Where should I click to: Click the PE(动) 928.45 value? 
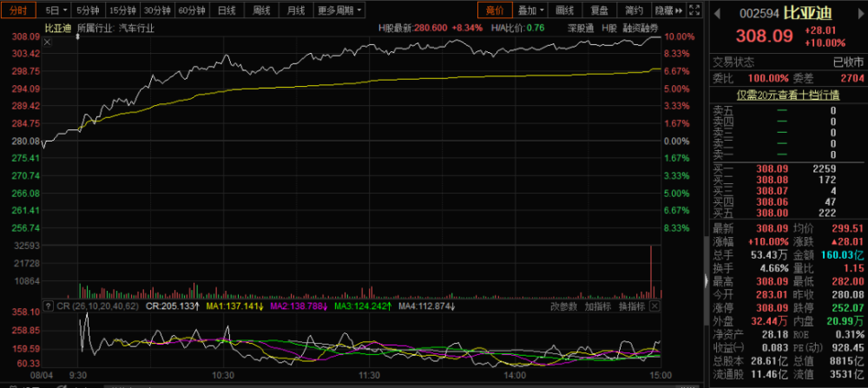[x=847, y=347]
